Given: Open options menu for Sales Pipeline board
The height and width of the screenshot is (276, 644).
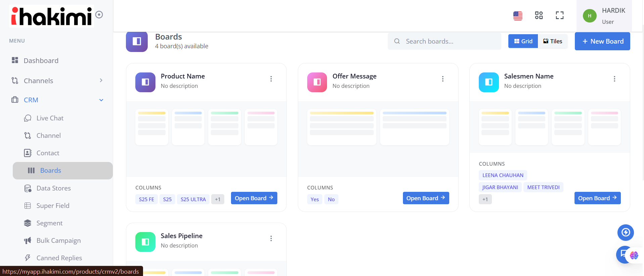Looking at the screenshot, I should pyautogui.click(x=271, y=238).
